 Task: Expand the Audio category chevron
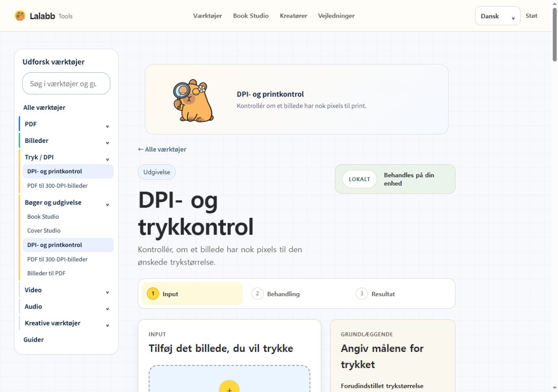tap(107, 309)
